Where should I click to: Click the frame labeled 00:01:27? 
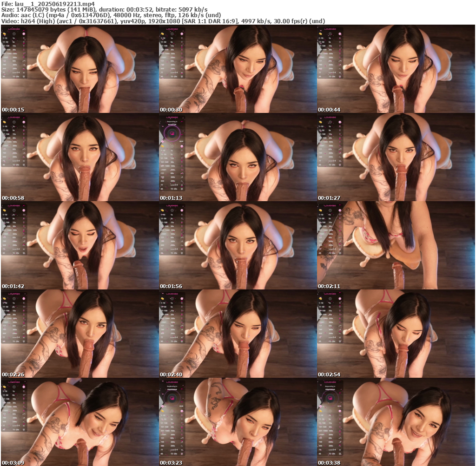tap(396, 158)
